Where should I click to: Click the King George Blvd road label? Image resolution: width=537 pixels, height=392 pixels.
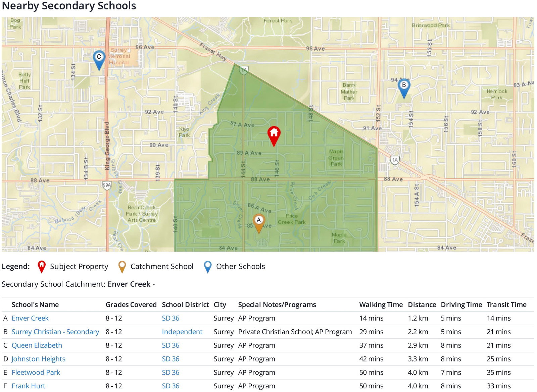coord(107,146)
